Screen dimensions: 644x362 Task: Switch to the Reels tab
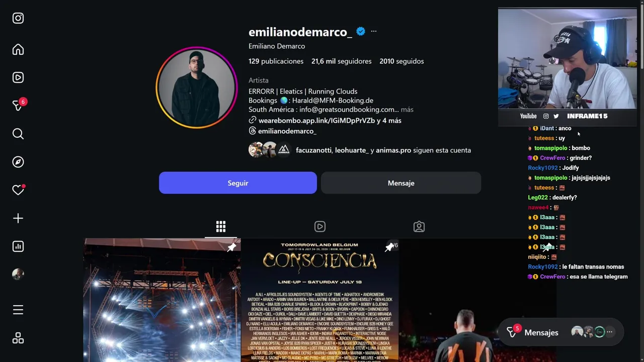point(320,227)
